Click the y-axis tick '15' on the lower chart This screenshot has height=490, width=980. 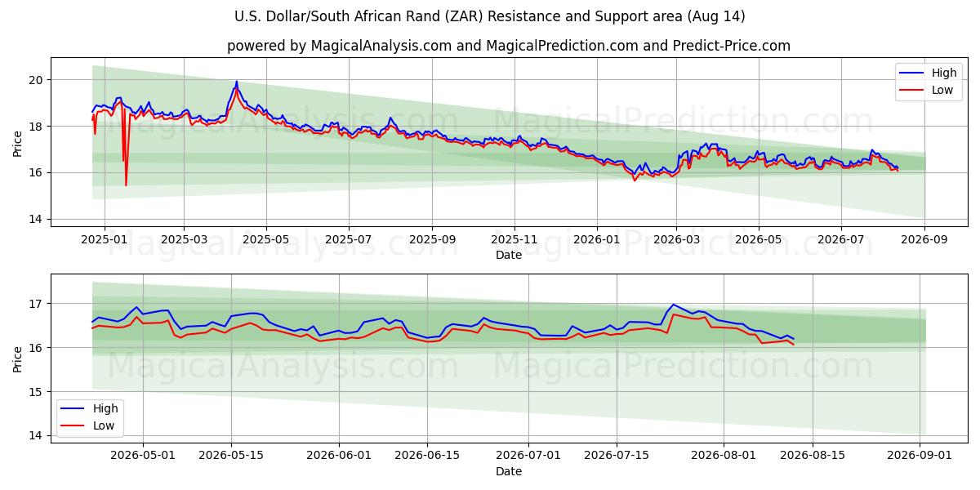click(36, 392)
